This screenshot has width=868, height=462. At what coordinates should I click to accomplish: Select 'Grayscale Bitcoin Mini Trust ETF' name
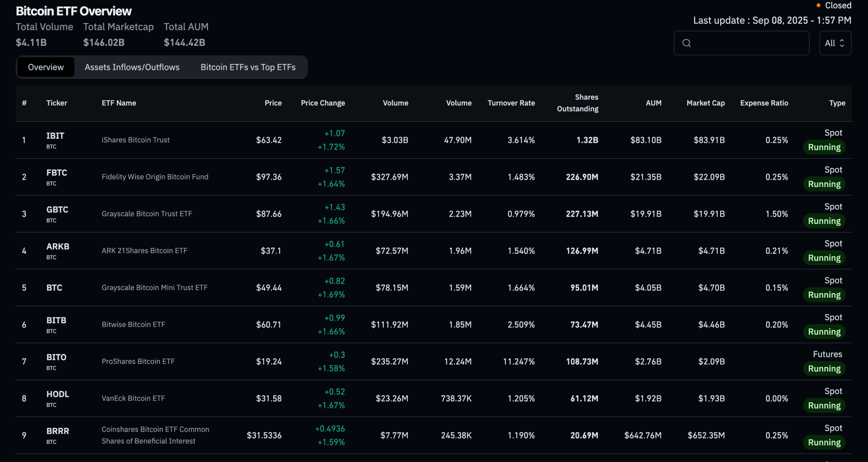pos(154,288)
